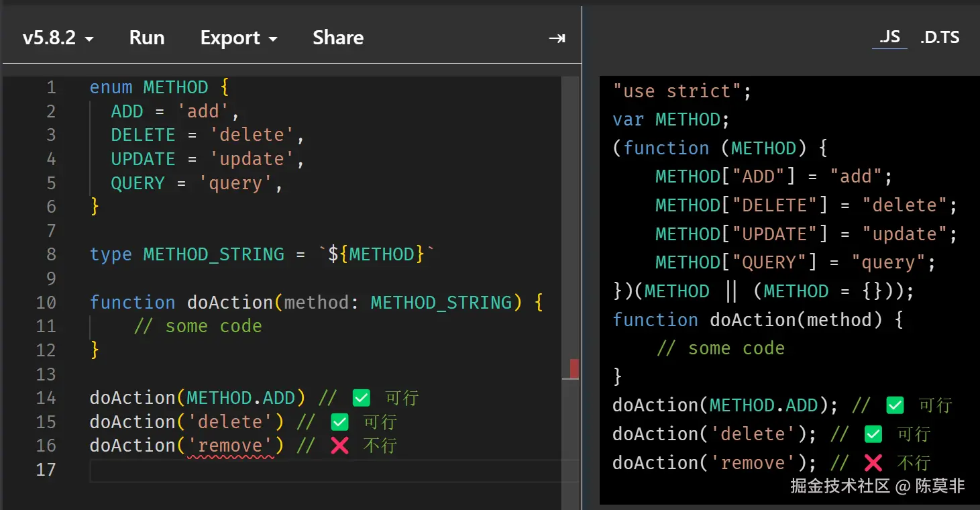This screenshot has height=510, width=980.
Task: Open the v5.8.2 version dropdown
Action: [x=58, y=38]
